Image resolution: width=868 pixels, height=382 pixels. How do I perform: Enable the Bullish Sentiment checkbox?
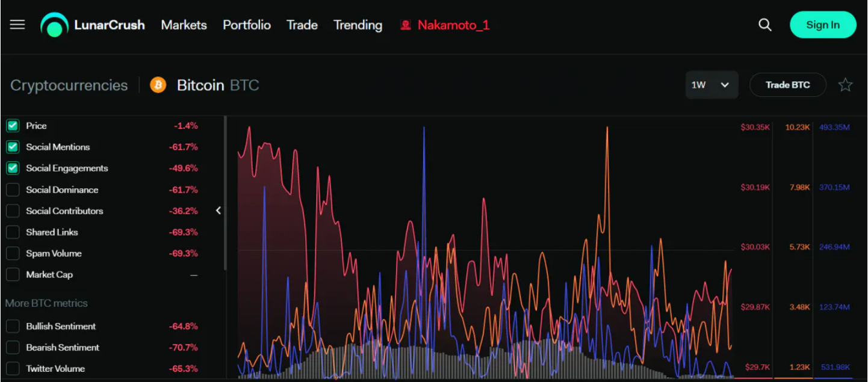(x=13, y=326)
